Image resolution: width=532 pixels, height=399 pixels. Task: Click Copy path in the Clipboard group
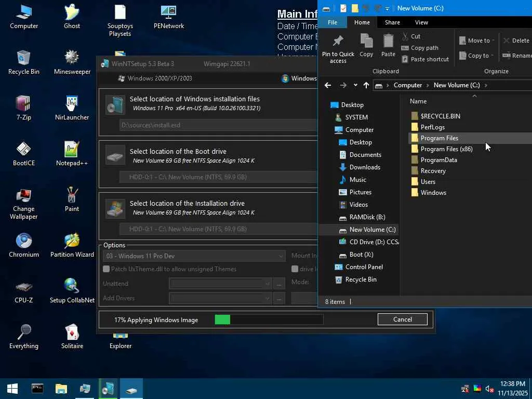click(420, 48)
